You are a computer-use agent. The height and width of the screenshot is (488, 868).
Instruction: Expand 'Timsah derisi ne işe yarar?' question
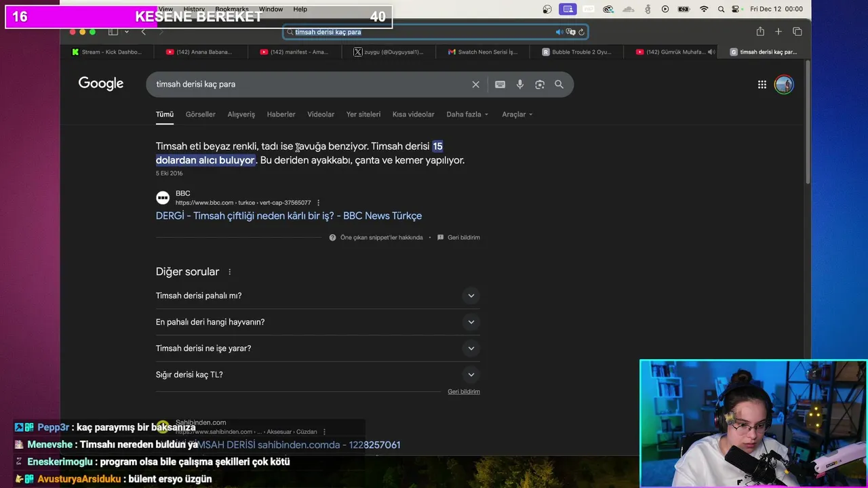coord(317,348)
